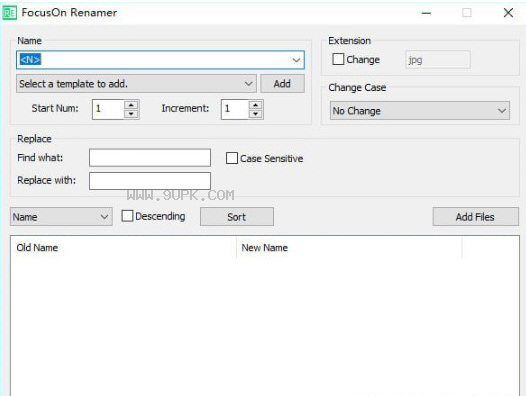Click the Add template button
Image resolution: width=526 pixels, height=396 pixels.
point(282,84)
